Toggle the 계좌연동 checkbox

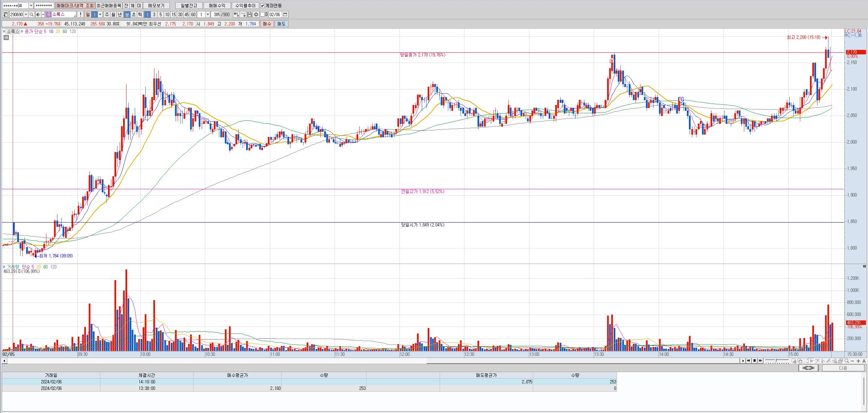tap(263, 6)
